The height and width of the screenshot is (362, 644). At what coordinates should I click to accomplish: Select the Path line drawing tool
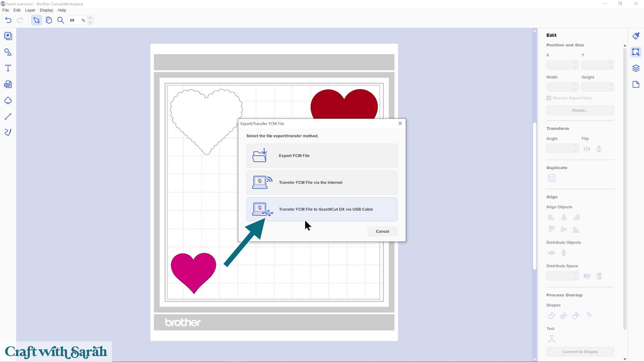[8, 116]
